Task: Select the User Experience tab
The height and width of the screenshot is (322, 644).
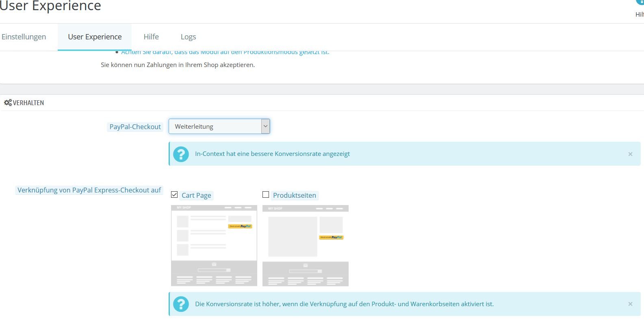Action: point(95,37)
